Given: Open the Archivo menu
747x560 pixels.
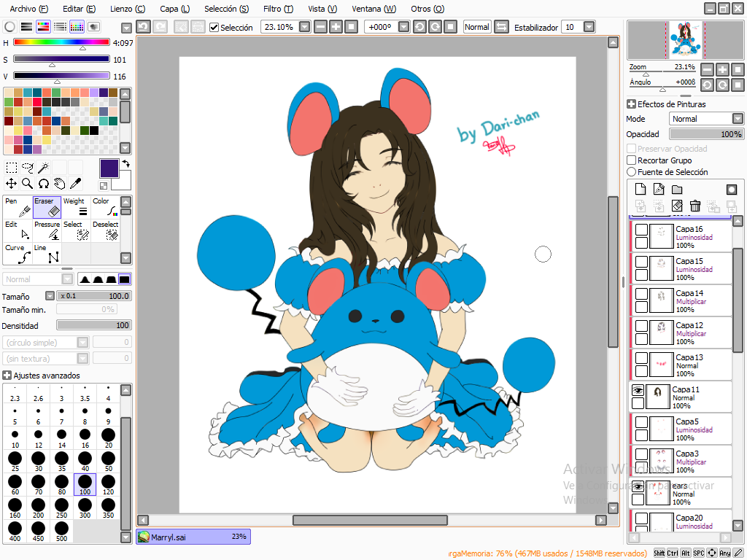Looking at the screenshot, I should pyautogui.click(x=29, y=9).
